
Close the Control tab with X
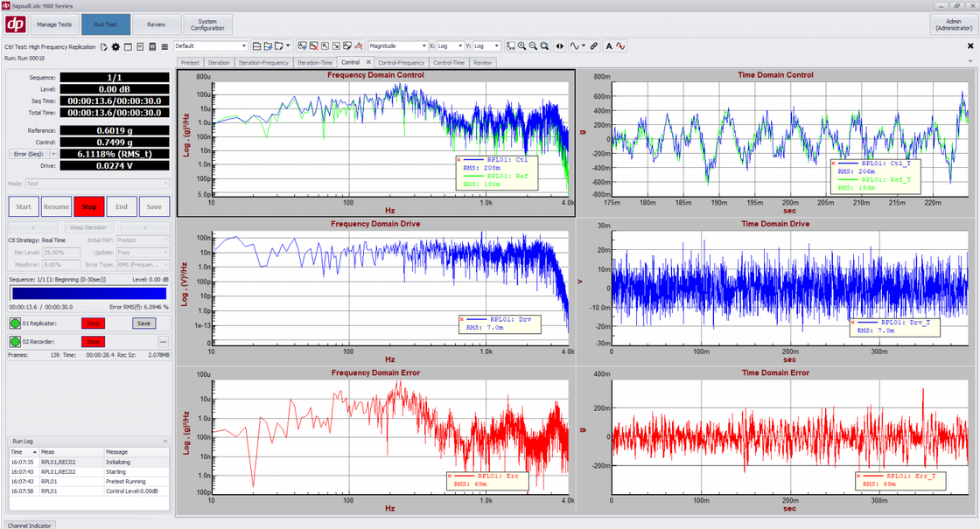[368, 62]
